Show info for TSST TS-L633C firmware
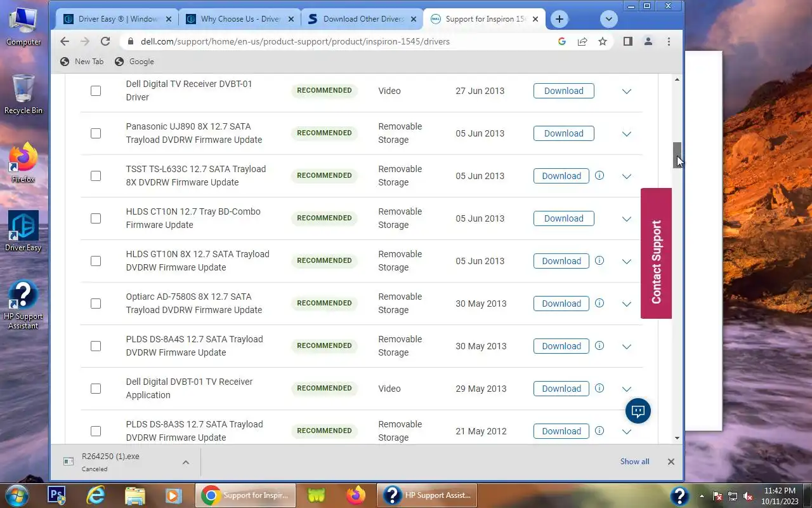 599,175
